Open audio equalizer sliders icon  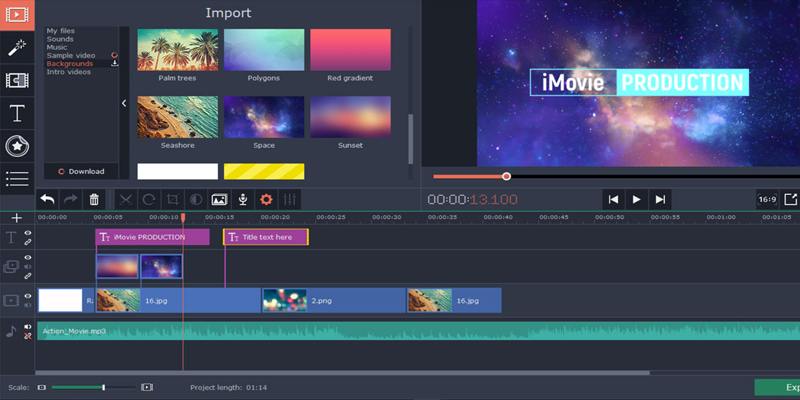coord(290,199)
